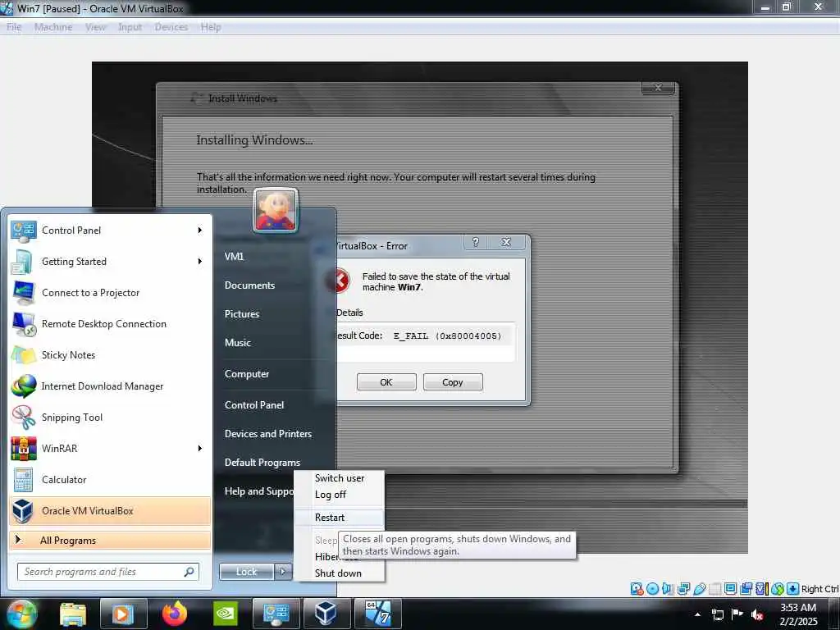Viewport: 840px width, 630px height.
Task: Open Music from the Start menu
Action: pyautogui.click(x=237, y=342)
